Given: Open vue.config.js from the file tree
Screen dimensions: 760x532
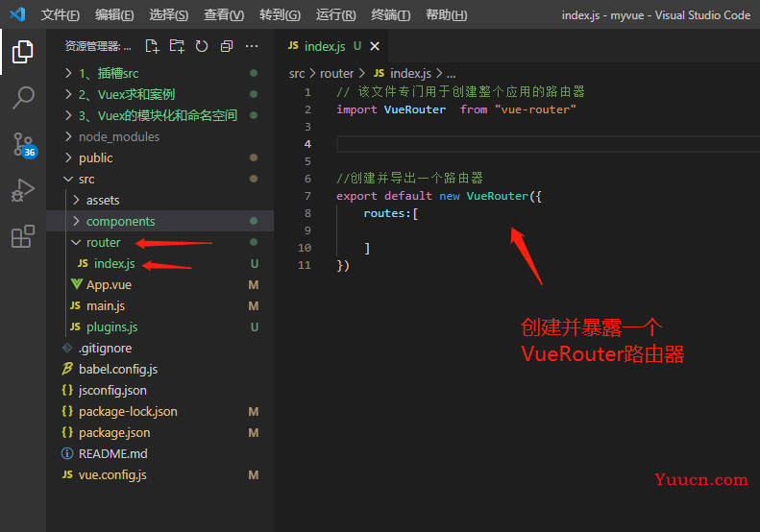Looking at the screenshot, I should point(112,474).
